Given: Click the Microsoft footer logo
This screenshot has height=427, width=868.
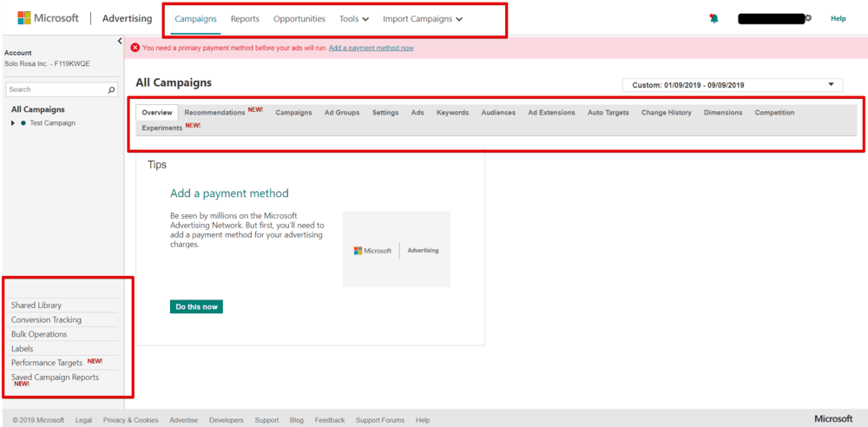Looking at the screenshot, I should click(x=833, y=418).
